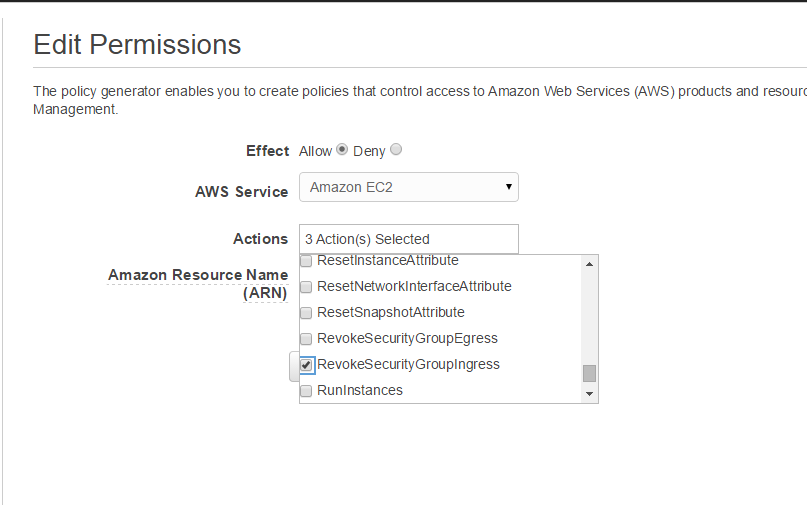Check the ResetInstanceAttribute checkbox
This screenshot has height=505, width=807.
(x=306, y=261)
